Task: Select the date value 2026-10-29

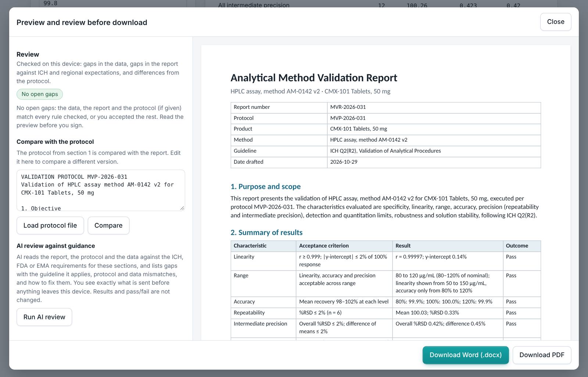Action: click(344, 162)
